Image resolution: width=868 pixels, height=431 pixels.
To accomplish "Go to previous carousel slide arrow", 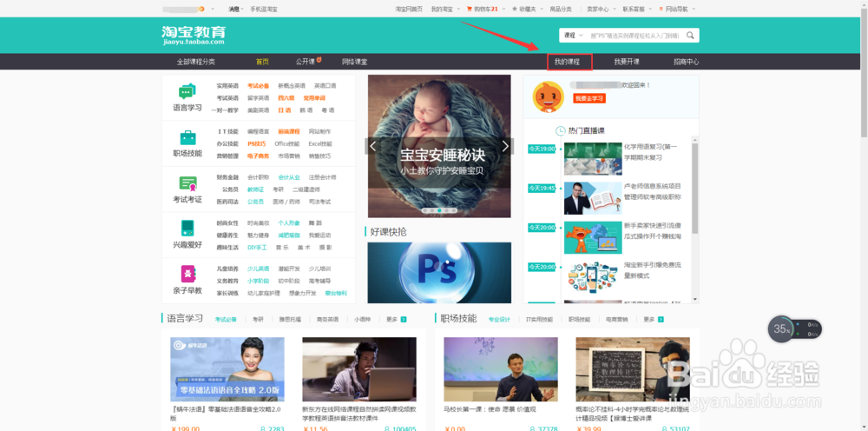I will (372, 146).
